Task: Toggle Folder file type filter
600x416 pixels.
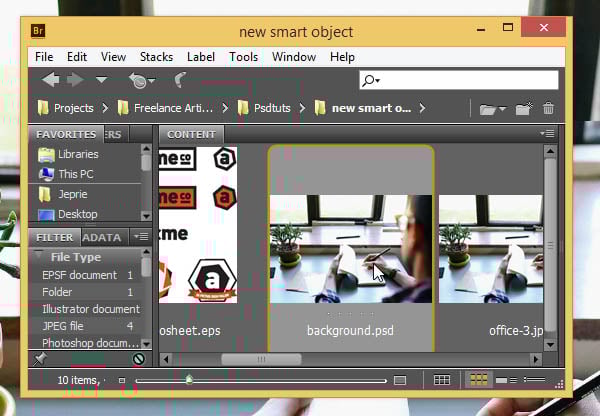Action: coord(87,292)
